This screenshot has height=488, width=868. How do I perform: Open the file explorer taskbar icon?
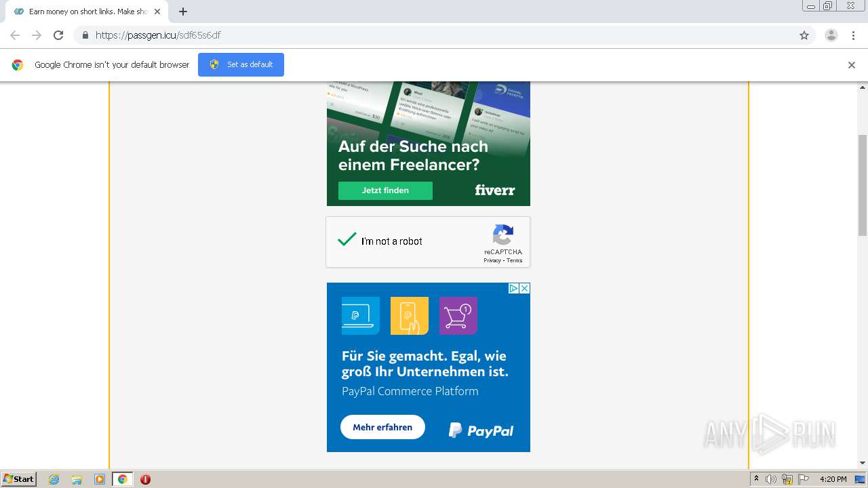coord(77,479)
